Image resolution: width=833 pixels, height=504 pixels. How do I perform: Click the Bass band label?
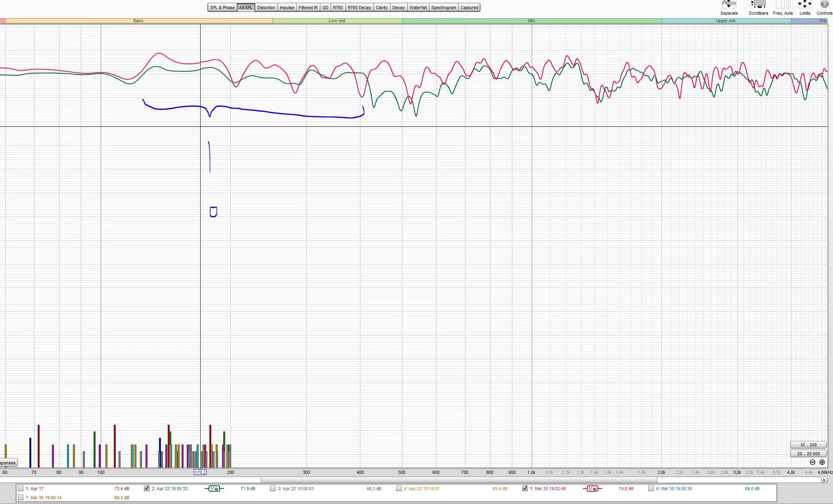(138, 21)
